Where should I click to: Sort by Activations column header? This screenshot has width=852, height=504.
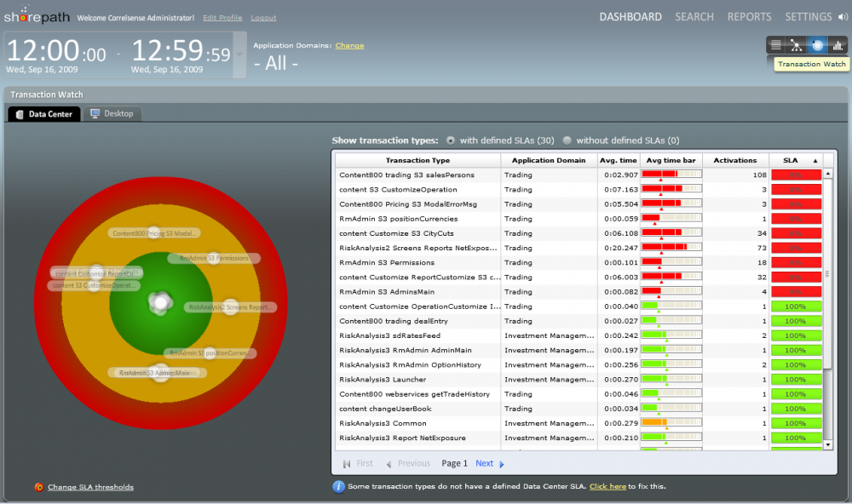tap(734, 160)
